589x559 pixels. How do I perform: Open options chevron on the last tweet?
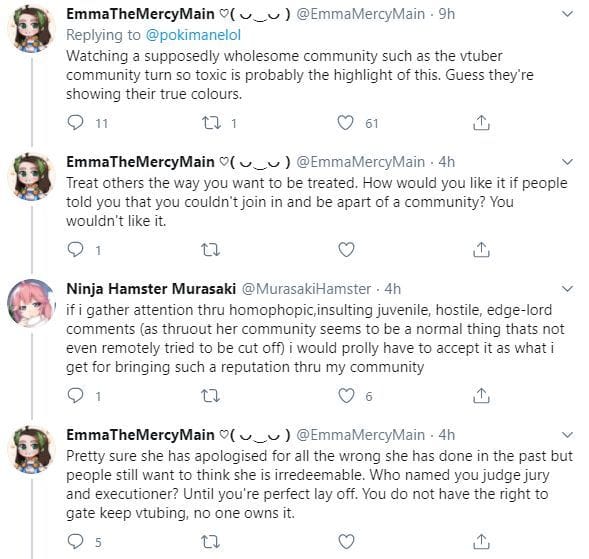point(567,435)
